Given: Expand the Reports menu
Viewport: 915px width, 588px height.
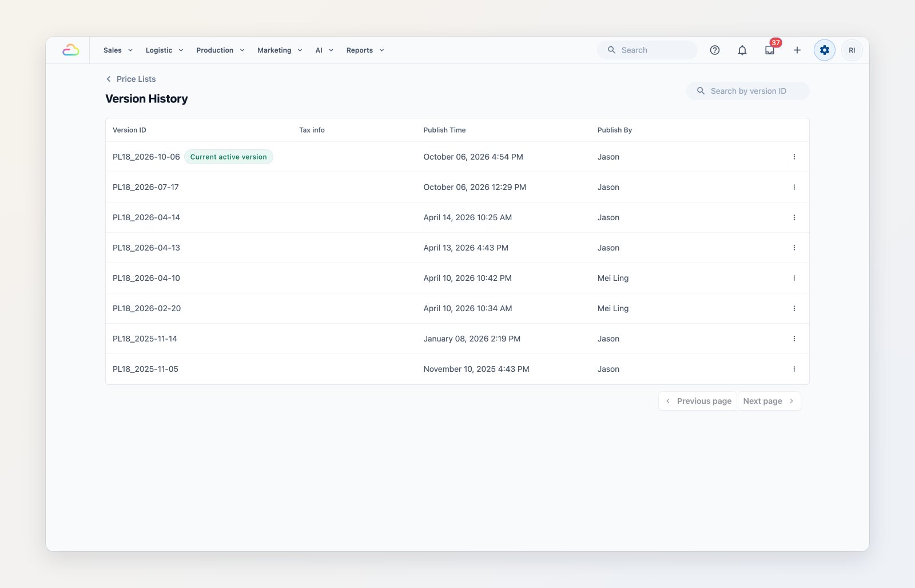Looking at the screenshot, I should pyautogui.click(x=365, y=50).
